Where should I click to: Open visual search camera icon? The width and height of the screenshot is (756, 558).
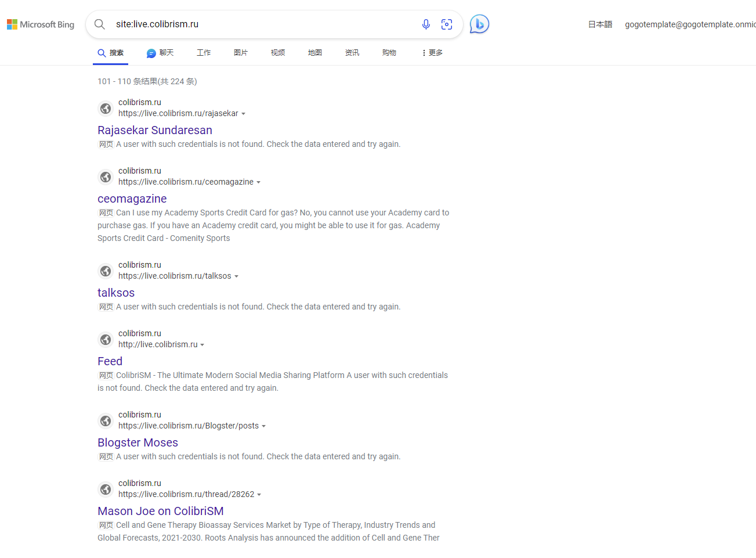(447, 24)
